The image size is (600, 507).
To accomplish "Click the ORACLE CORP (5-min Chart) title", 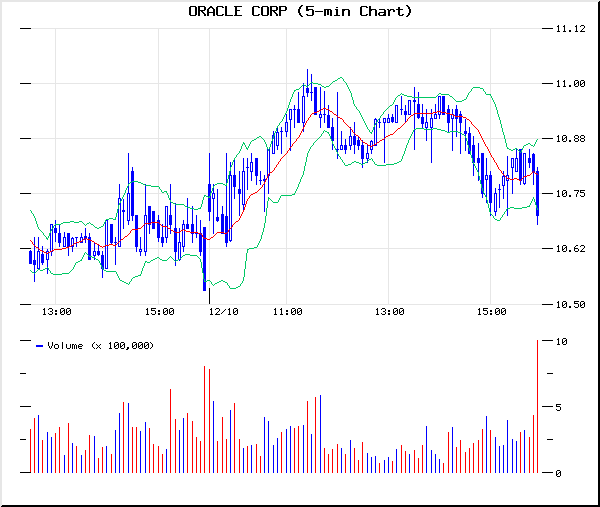I will 300,11.
